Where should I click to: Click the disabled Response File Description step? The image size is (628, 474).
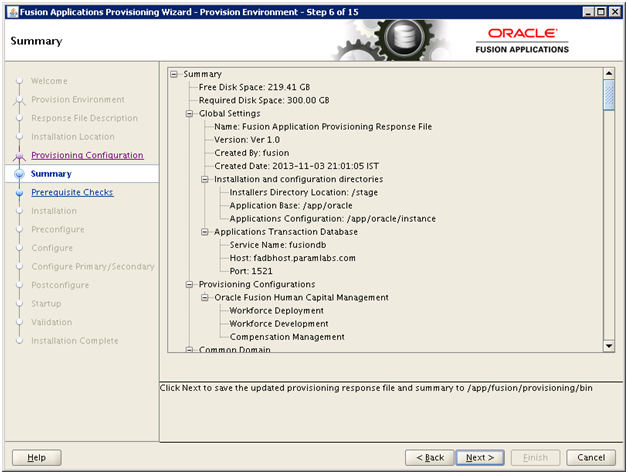tap(84, 118)
